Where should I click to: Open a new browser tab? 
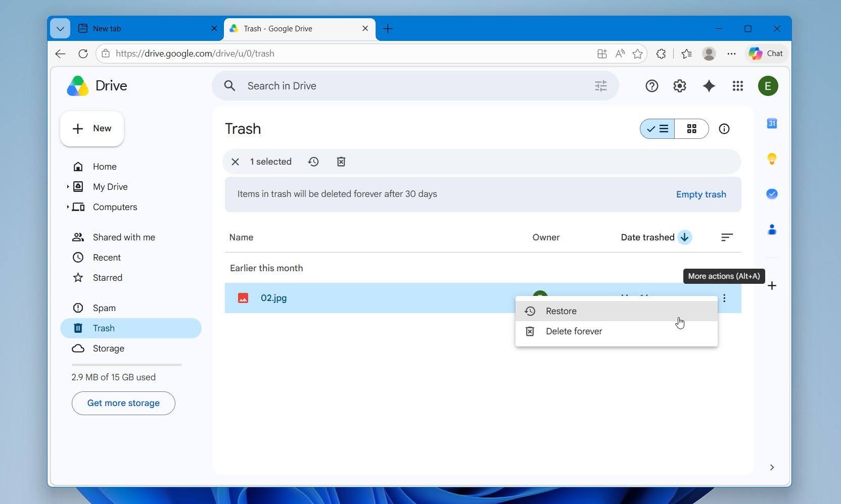pos(388,29)
